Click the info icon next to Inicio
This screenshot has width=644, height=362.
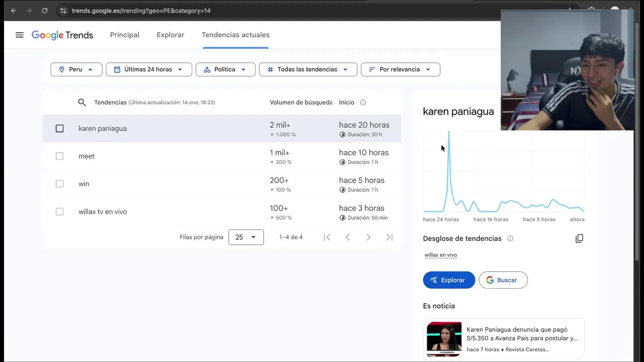point(363,103)
